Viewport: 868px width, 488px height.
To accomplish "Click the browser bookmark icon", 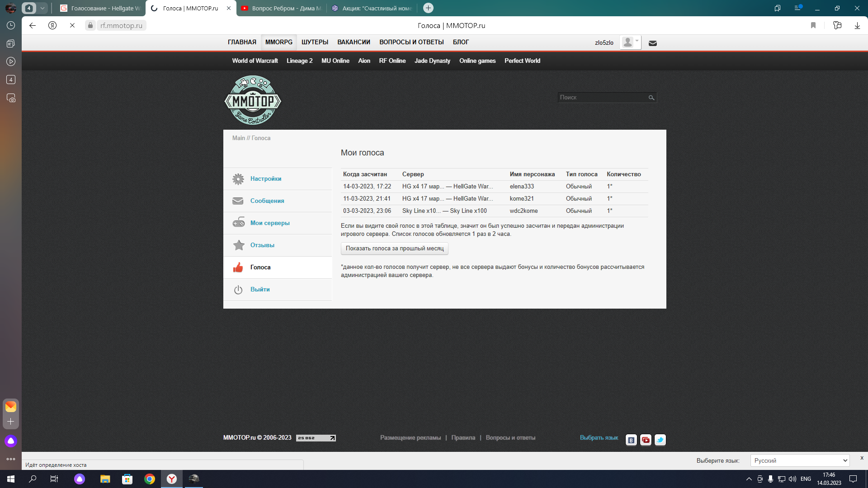I will (813, 25).
